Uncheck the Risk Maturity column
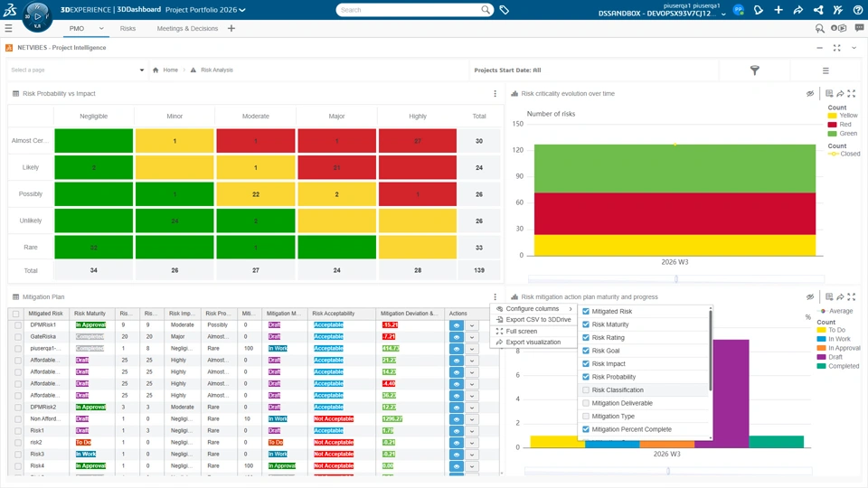 tap(586, 324)
